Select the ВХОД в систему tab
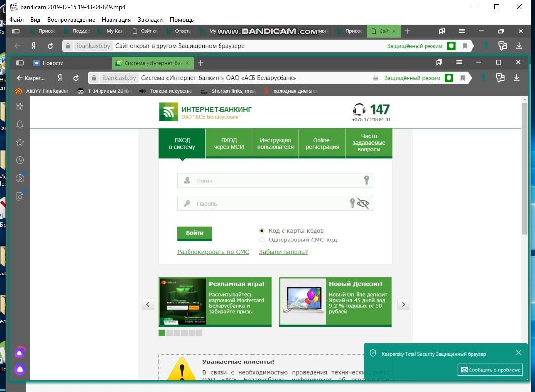This screenshot has width=535, height=392. point(182,144)
